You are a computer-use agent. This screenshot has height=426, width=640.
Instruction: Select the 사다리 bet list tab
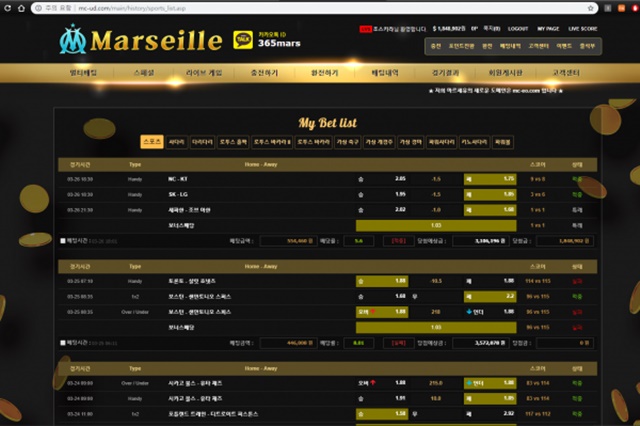177,142
